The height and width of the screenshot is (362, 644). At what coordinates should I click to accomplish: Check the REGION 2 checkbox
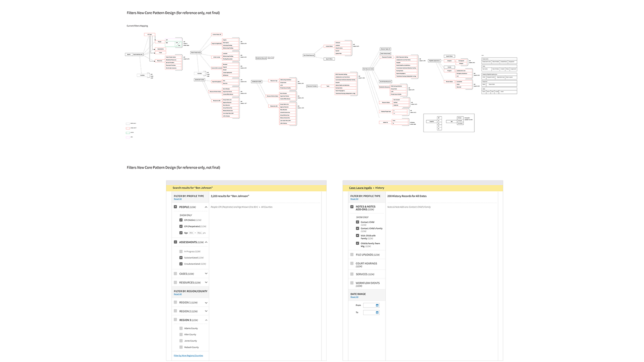coord(175,311)
